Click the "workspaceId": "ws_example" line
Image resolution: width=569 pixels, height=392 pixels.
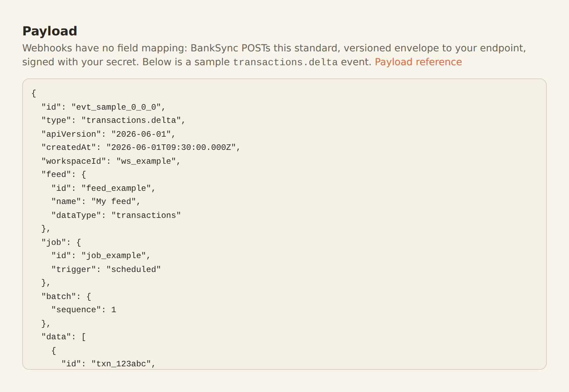111,161
